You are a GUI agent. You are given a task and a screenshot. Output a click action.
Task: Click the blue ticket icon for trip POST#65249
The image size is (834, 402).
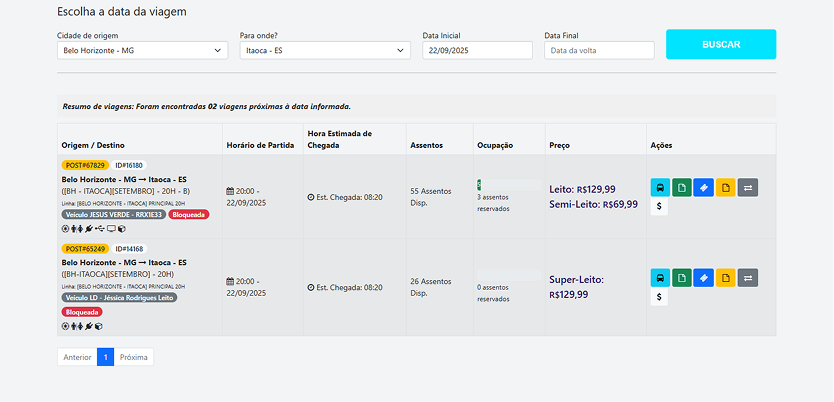tap(704, 277)
